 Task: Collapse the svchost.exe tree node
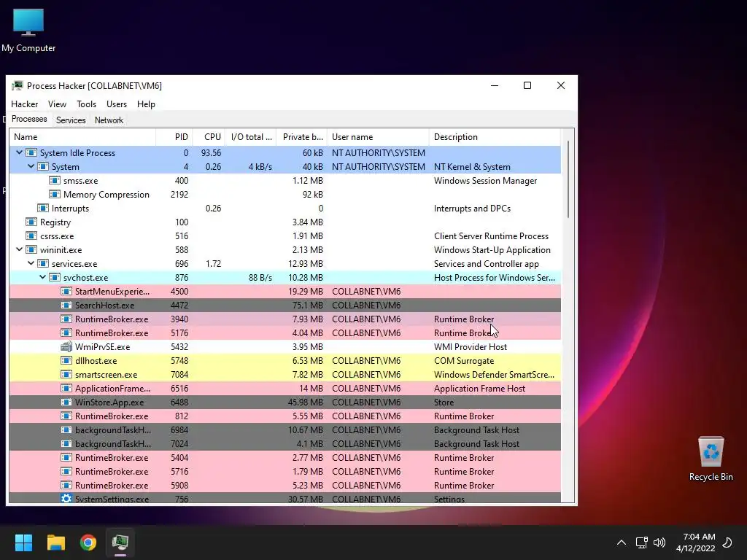(42, 277)
